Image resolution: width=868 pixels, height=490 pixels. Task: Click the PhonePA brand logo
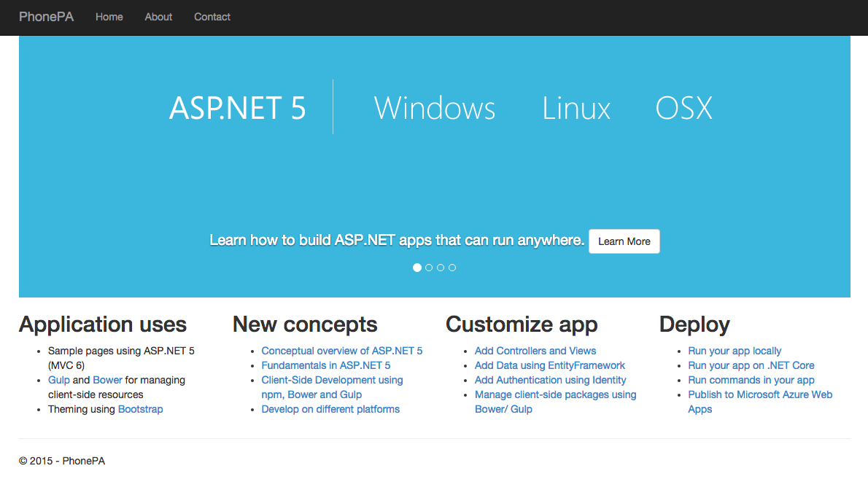pyautogui.click(x=46, y=17)
